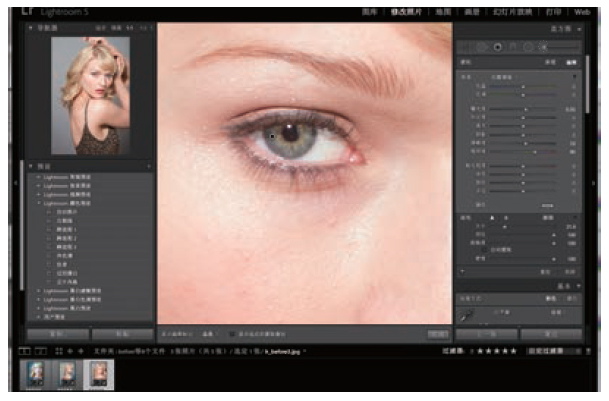This screenshot has width=609, height=401.
Task: Switch to brush B
Action: click(x=506, y=218)
